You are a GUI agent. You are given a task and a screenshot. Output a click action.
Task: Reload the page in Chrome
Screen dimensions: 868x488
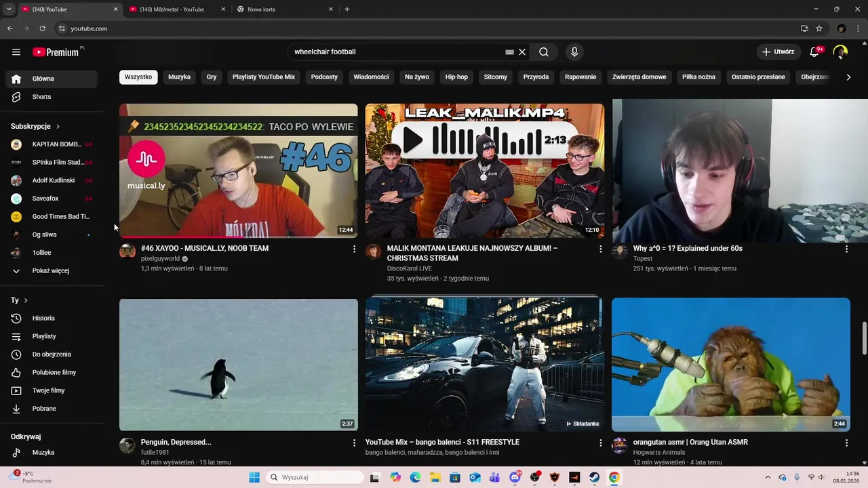tap(42, 28)
